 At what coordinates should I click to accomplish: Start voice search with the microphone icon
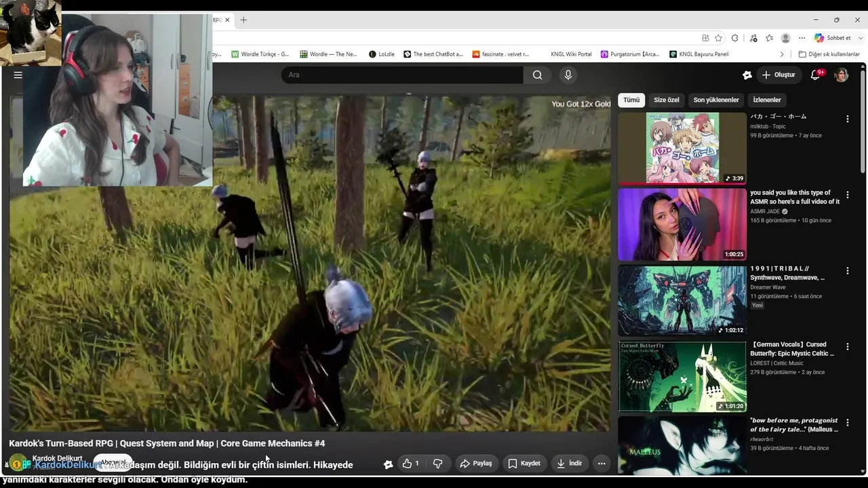(x=568, y=75)
